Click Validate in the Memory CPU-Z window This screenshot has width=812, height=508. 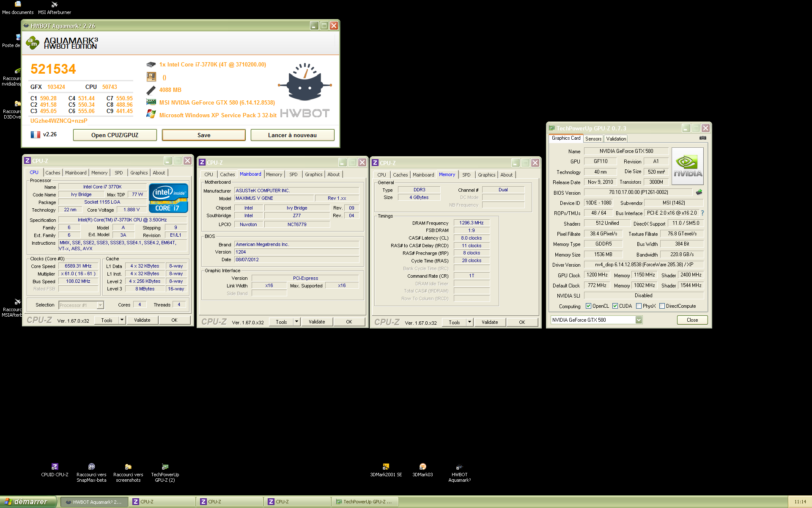click(x=490, y=322)
